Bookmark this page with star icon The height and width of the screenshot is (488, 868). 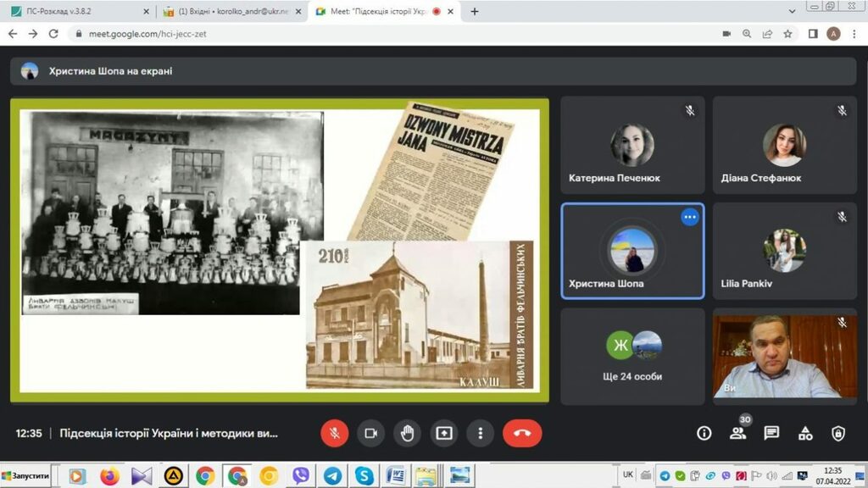(788, 34)
